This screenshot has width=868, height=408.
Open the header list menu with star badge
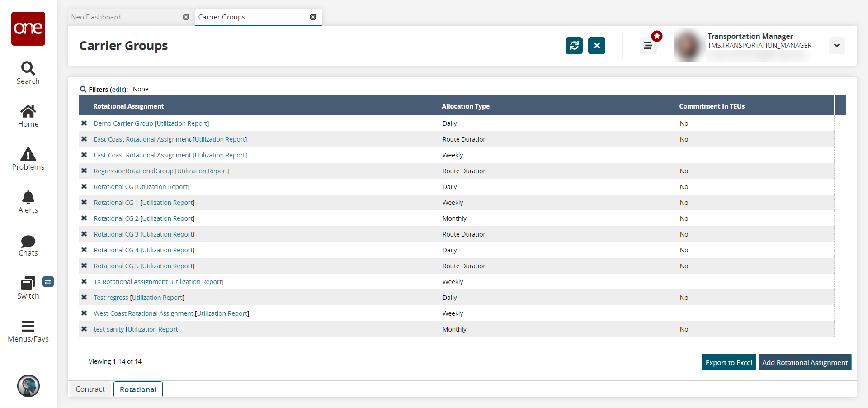(x=648, y=46)
